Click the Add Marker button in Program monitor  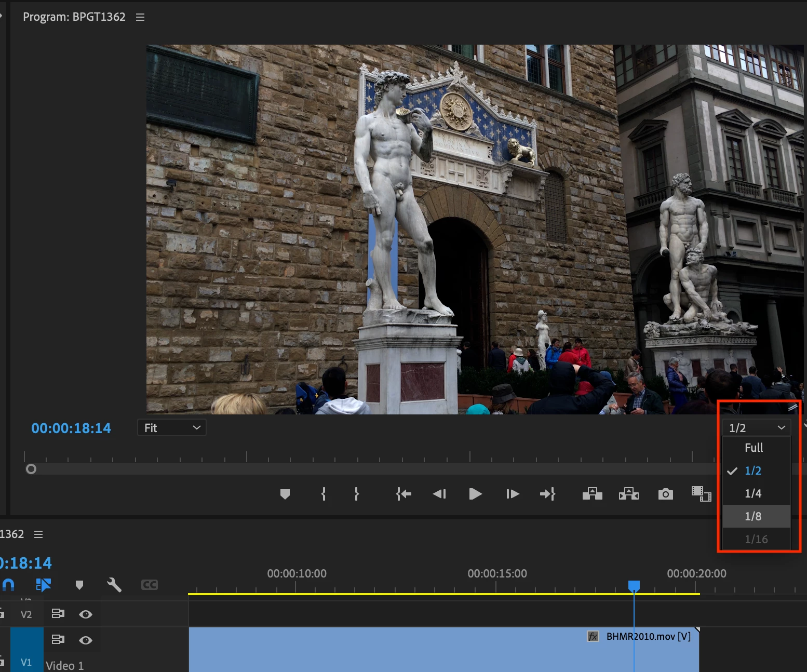(285, 494)
